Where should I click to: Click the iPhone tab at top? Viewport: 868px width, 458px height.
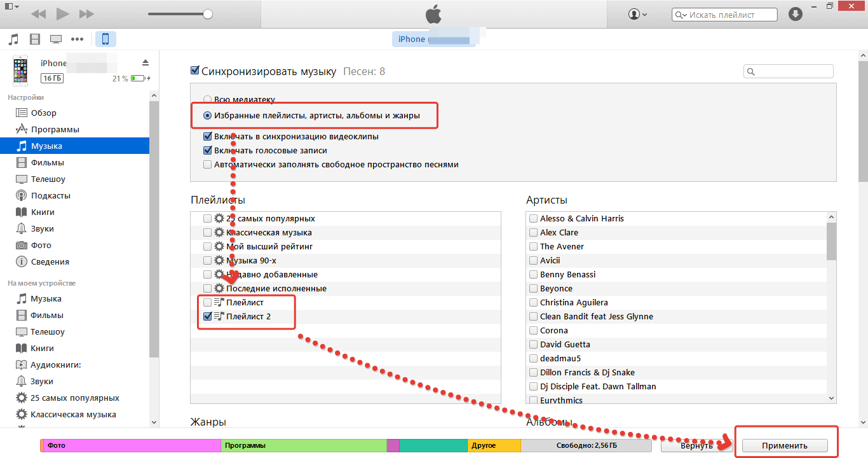[x=434, y=39]
